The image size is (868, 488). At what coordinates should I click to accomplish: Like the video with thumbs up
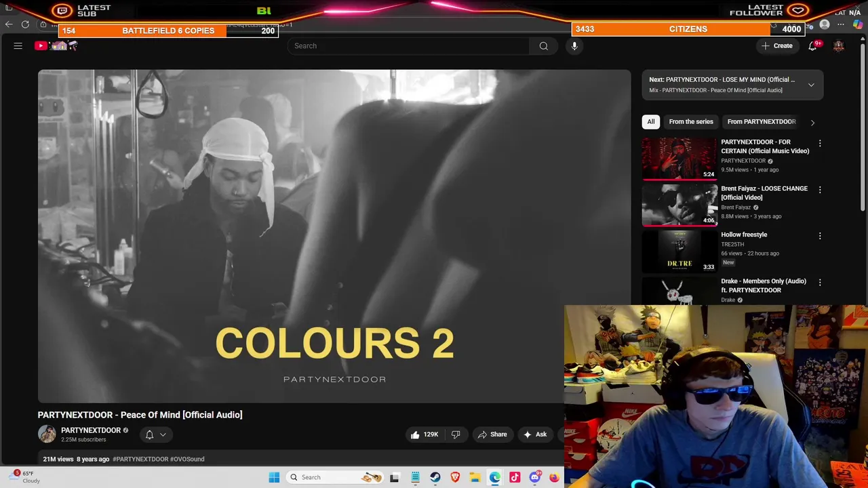point(424,434)
